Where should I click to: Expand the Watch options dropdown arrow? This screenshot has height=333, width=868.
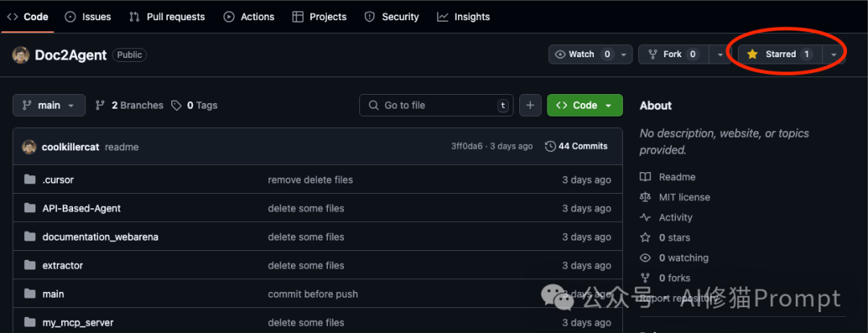pyautogui.click(x=624, y=55)
